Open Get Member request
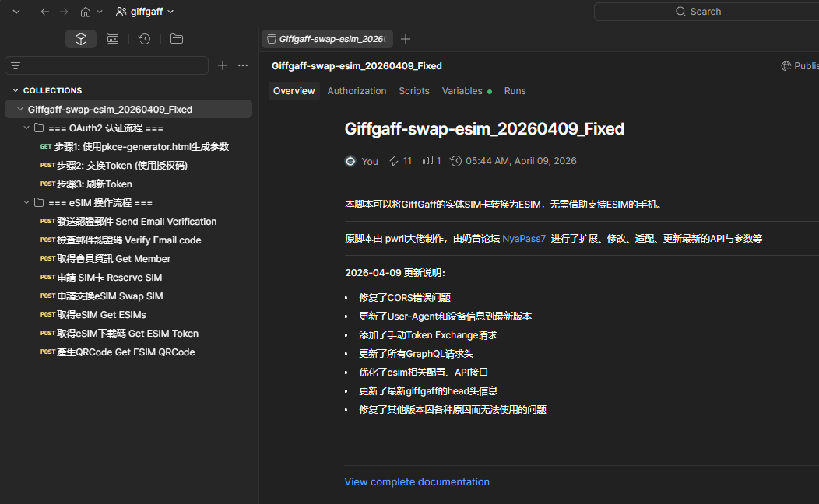The image size is (819, 504). [x=106, y=259]
